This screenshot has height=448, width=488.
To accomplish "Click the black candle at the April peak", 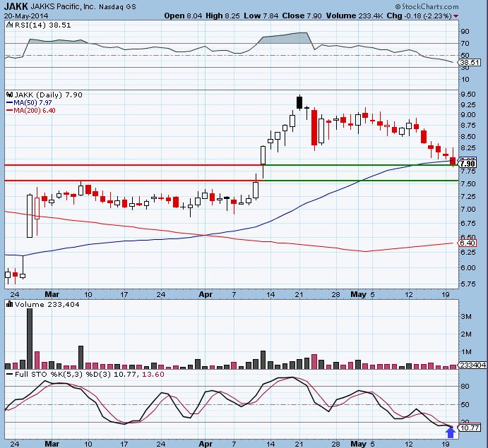I will (299, 102).
